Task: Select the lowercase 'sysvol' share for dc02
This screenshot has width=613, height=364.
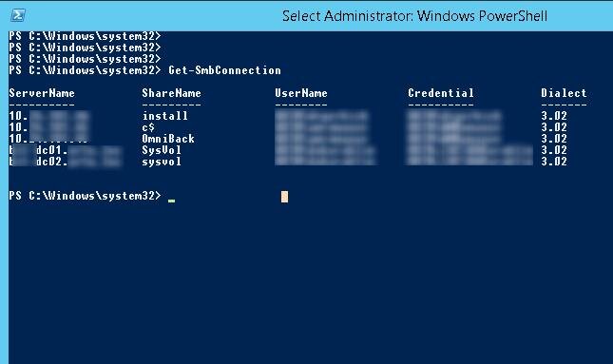Action: point(162,162)
